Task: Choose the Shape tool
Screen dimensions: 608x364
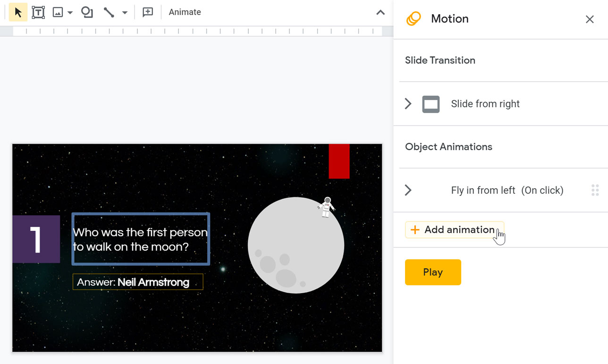Action: [87, 12]
